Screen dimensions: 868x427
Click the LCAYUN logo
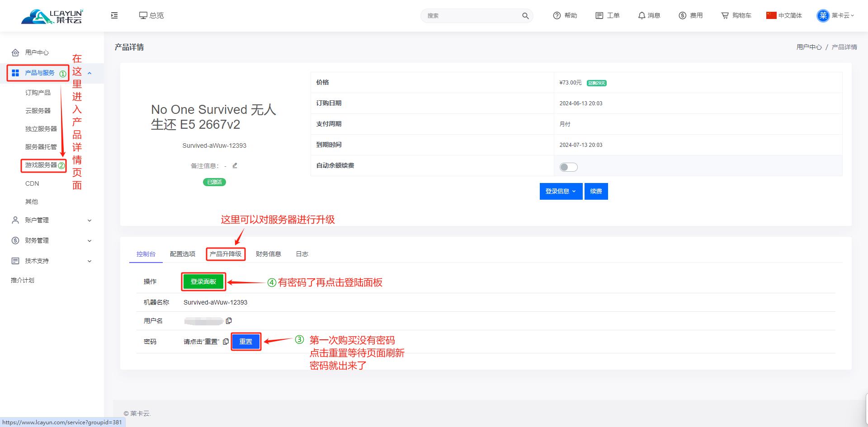pyautogui.click(x=52, y=16)
